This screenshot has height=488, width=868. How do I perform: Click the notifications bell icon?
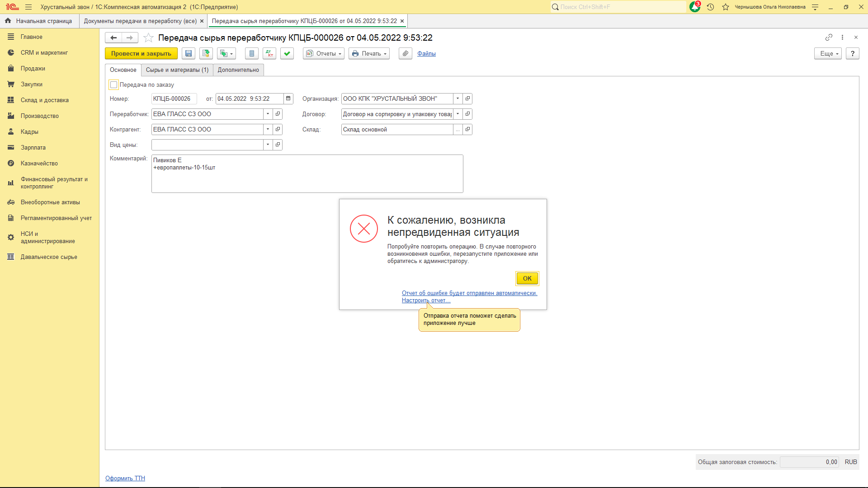click(x=695, y=7)
